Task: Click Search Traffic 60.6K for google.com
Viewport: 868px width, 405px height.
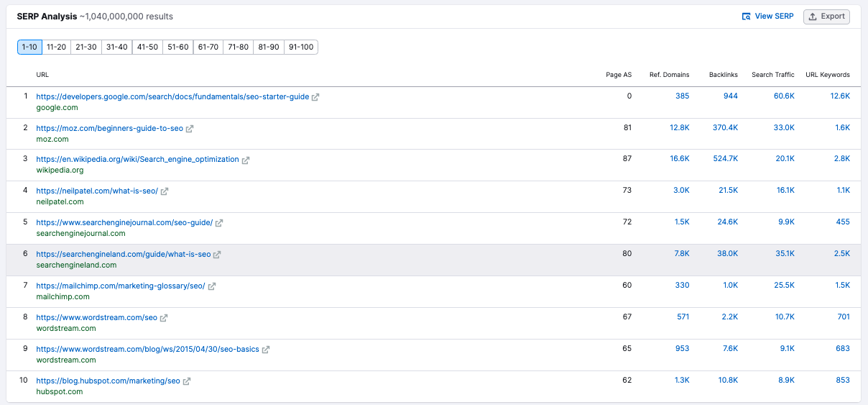Action: pos(784,96)
